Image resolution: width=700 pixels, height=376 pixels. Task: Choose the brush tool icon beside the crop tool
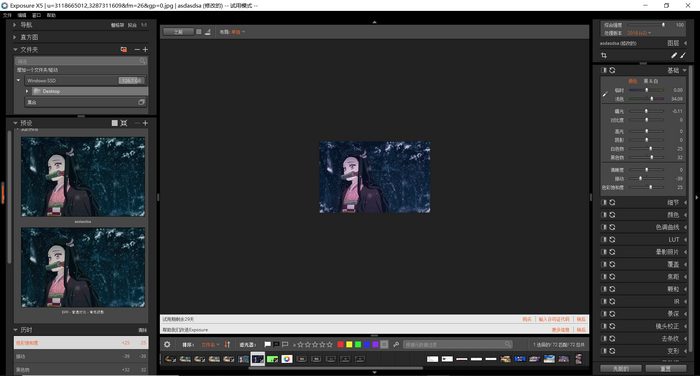[x=674, y=55]
